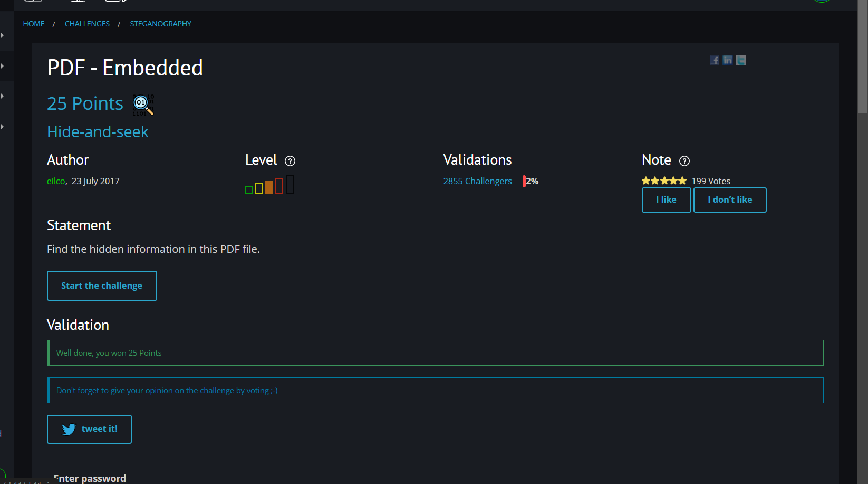This screenshot has height=484, width=868.
Task: Go to HOME breadcrumb
Action: click(x=34, y=24)
